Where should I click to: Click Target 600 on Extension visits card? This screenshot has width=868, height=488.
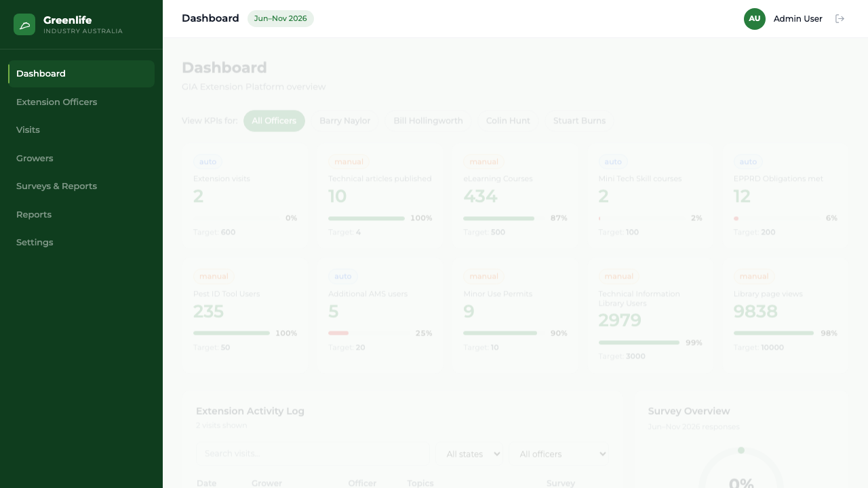(214, 232)
